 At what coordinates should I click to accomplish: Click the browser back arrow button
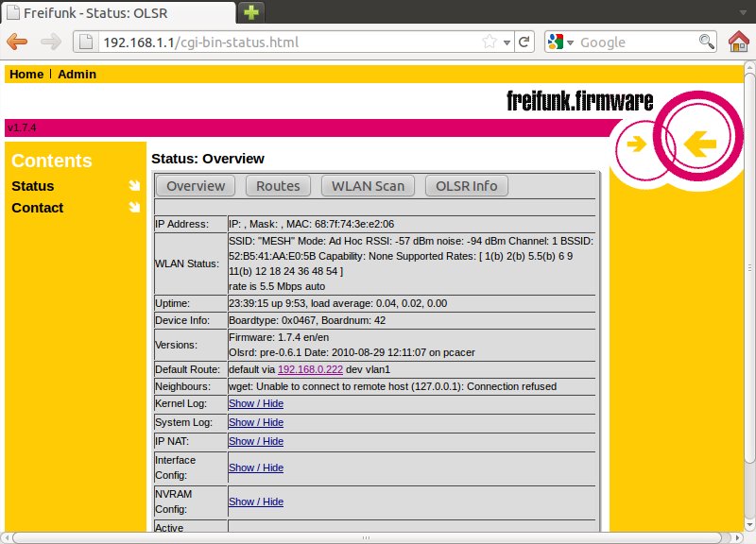point(17,42)
